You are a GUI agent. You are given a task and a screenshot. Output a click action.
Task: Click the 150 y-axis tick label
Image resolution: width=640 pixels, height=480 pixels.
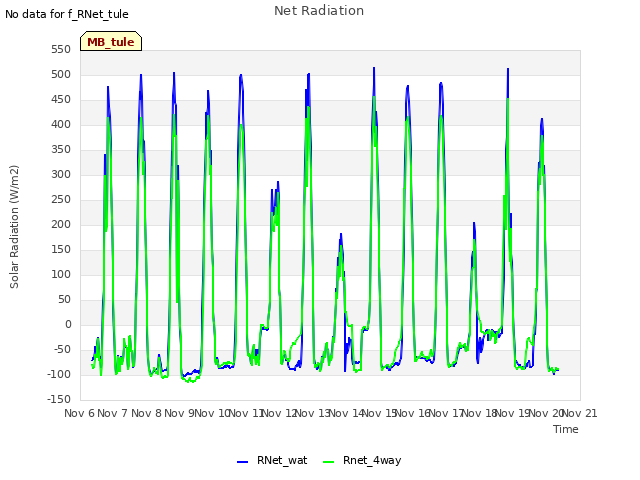pos(61,249)
